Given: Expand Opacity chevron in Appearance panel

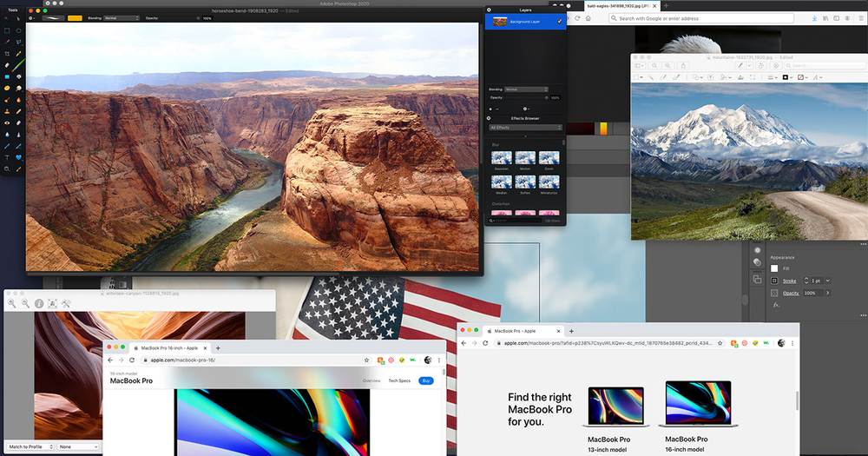Looking at the screenshot, I should click(827, 293).
